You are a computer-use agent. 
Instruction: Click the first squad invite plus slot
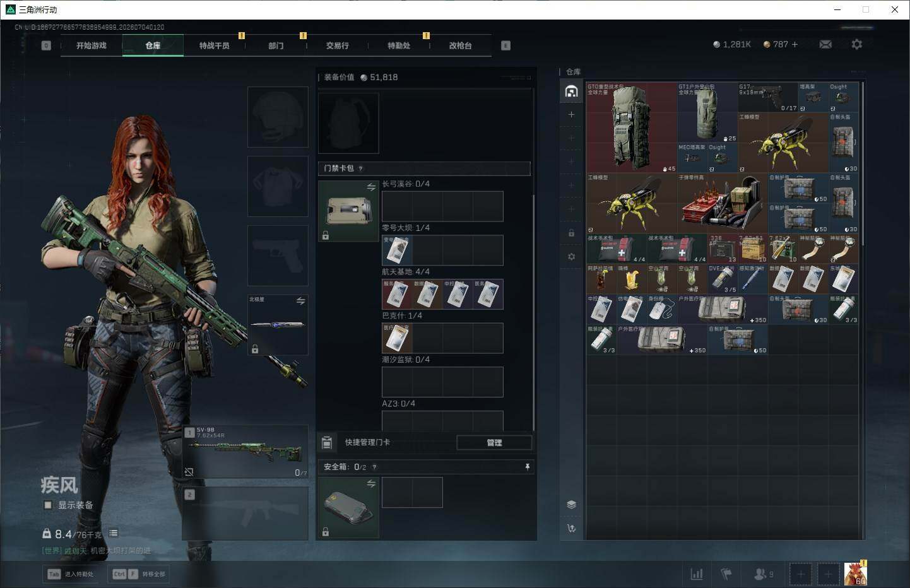[x=800, y=574]
